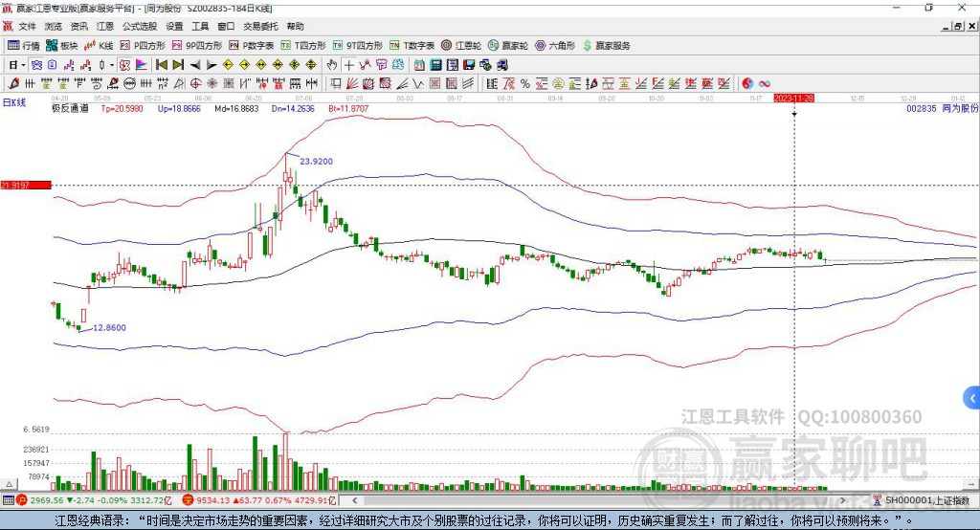Open the 六角形 hexagon tool
Screen dimensions: 980x530
point(555,46)
